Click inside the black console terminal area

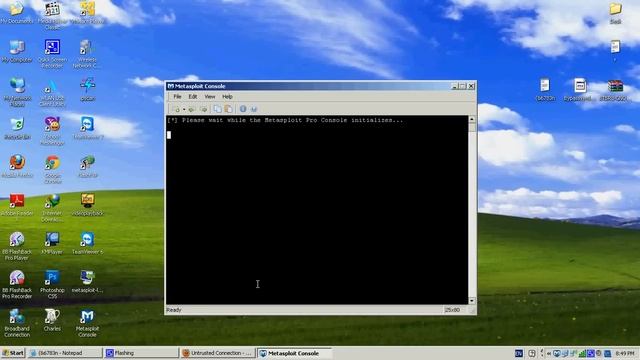pyautogui.click(x=317, y=210)
